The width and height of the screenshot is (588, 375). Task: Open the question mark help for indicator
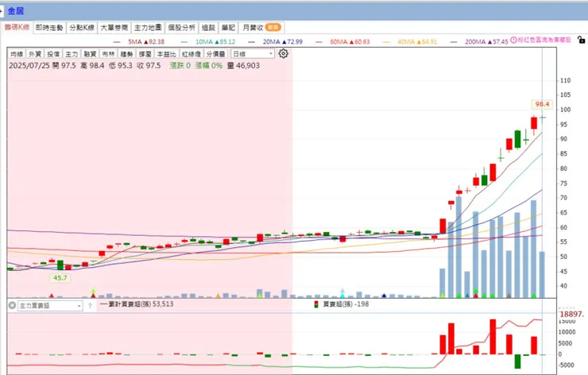coord(90,306)
